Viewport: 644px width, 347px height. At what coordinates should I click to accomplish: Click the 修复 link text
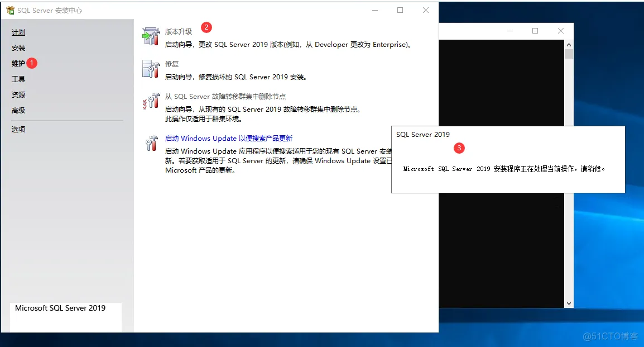[x=172, y=64]
